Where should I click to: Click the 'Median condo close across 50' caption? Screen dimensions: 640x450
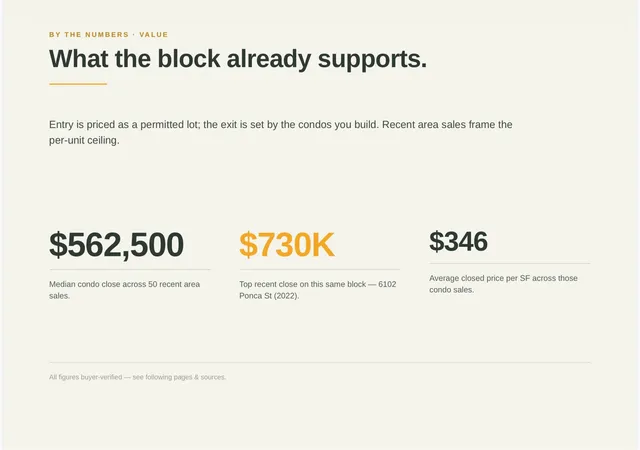(124, 290)
